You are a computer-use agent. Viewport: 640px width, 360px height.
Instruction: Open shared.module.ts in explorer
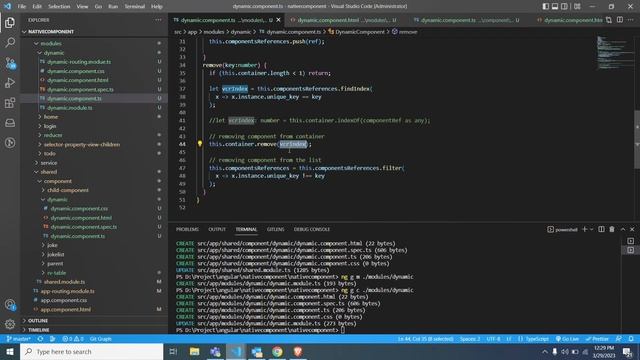[x=64, y=282]
